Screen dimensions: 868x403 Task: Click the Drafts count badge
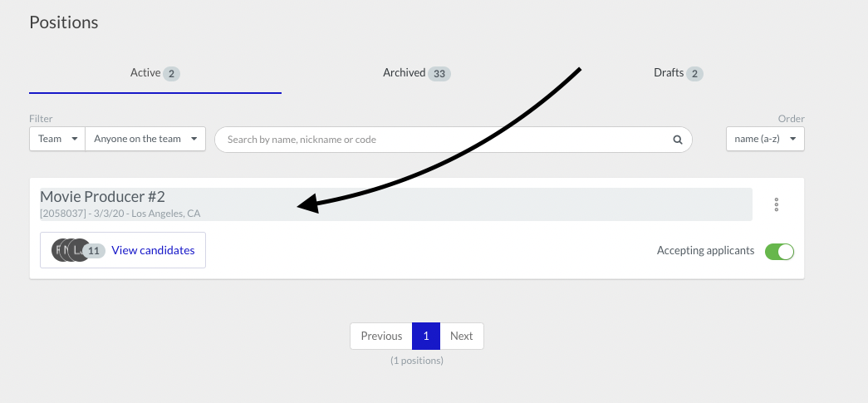pyautogui.click(x=695, y=74)
